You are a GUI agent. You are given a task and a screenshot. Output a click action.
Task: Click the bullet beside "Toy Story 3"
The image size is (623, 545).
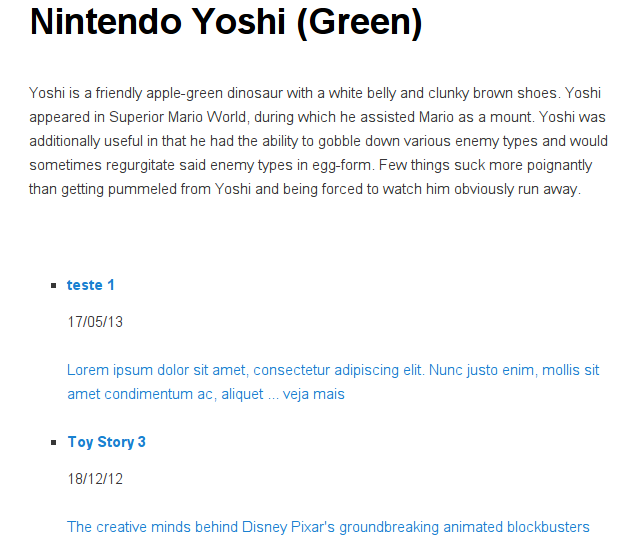[x=53, y=443]
